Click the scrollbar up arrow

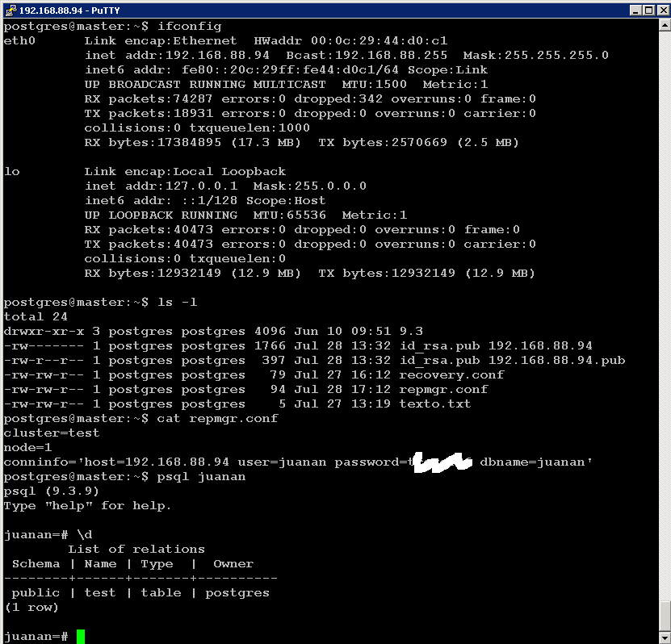664,26
